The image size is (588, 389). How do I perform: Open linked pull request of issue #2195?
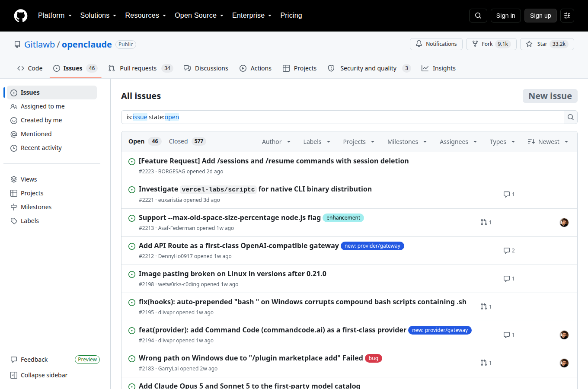[486, 307]
